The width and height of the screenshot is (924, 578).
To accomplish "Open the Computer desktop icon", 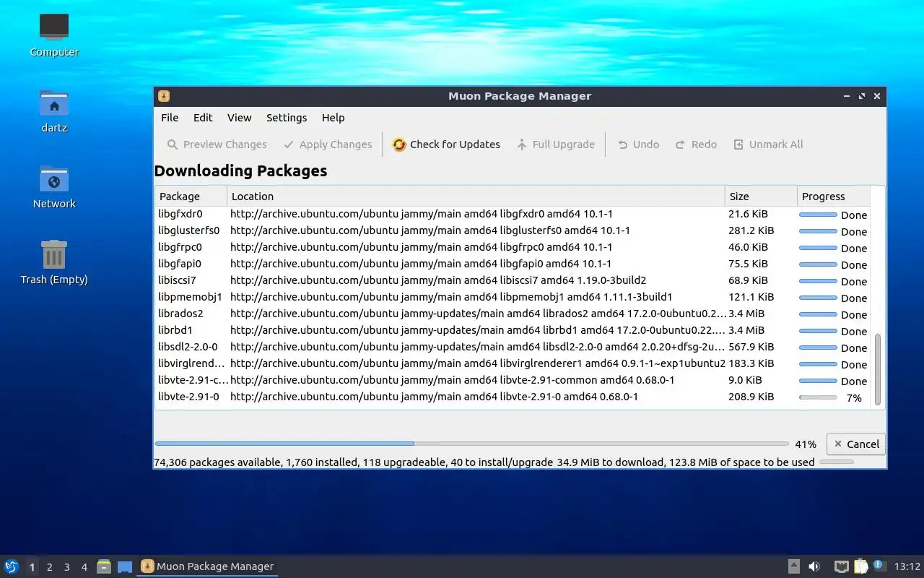I will click(54, 35).
